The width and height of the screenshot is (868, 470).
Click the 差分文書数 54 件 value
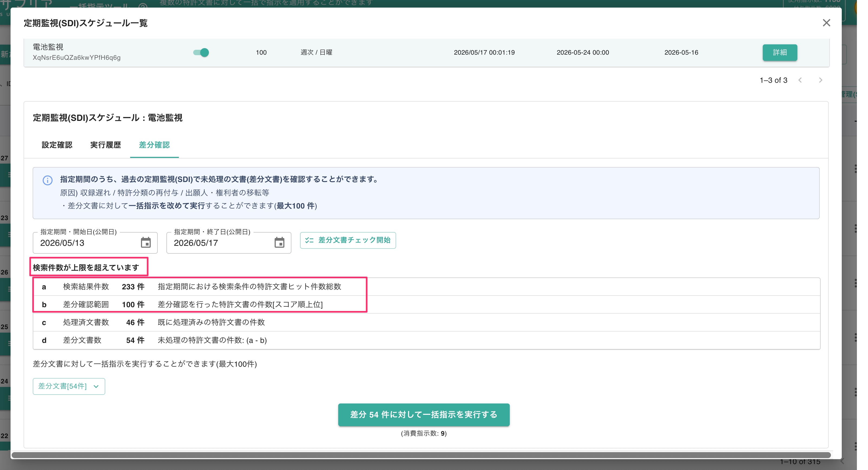135,340
